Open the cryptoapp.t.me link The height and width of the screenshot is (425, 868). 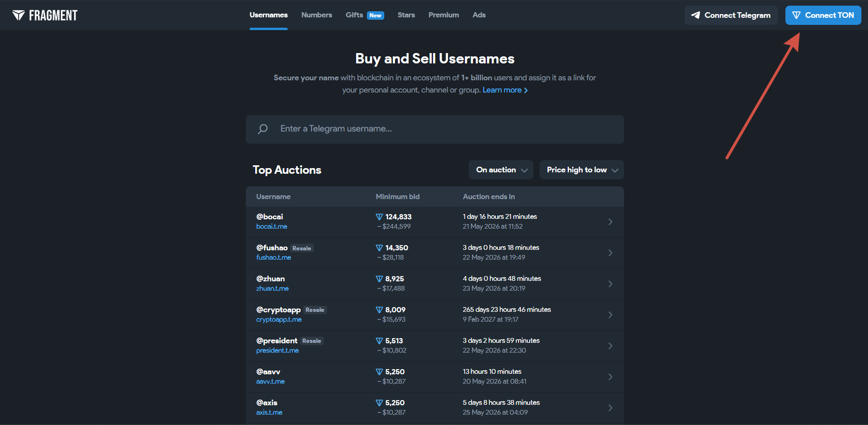click(279, 319)
